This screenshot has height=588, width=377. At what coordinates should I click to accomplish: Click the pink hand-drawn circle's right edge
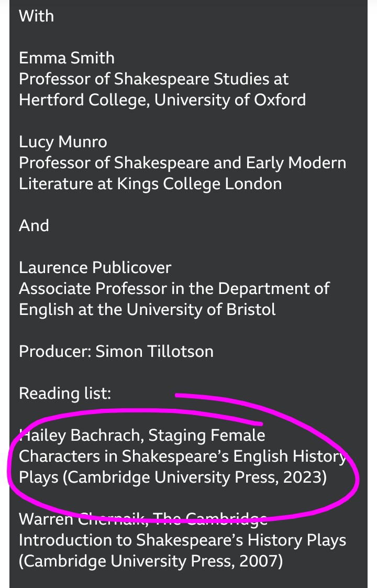pyautogui.click(x=357, y=474)
